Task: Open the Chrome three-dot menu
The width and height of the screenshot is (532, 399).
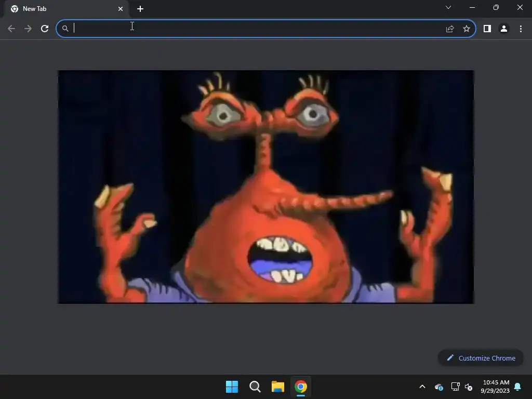Action: point(521,29)
